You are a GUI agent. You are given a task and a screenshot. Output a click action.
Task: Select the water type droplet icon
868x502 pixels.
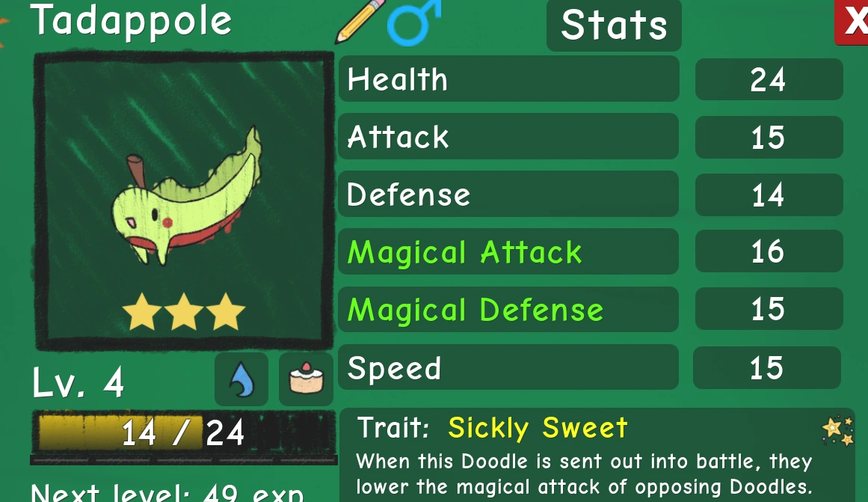point(241,379)
